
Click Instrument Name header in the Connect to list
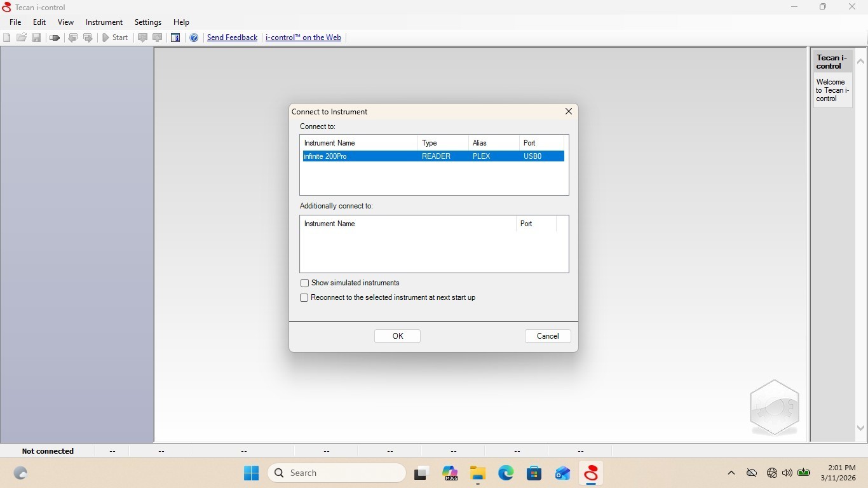[359, 143]
